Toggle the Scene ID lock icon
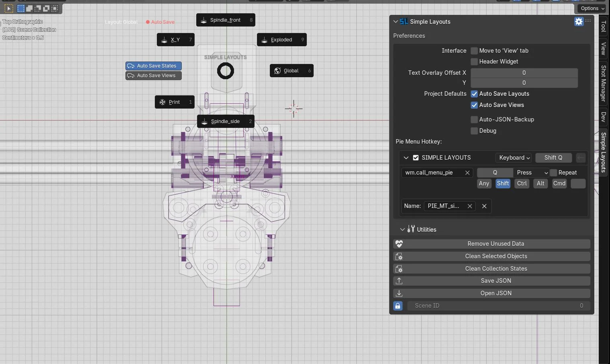Image resolution: width=610 pixels, height=364 pixels. 398,306
